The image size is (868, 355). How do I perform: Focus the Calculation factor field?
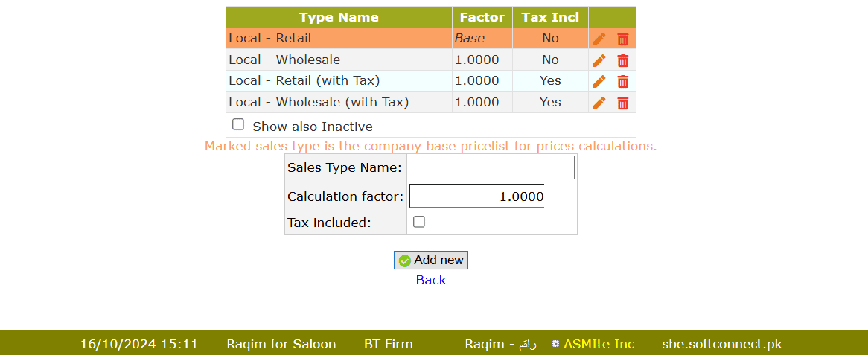pos(476,196)
